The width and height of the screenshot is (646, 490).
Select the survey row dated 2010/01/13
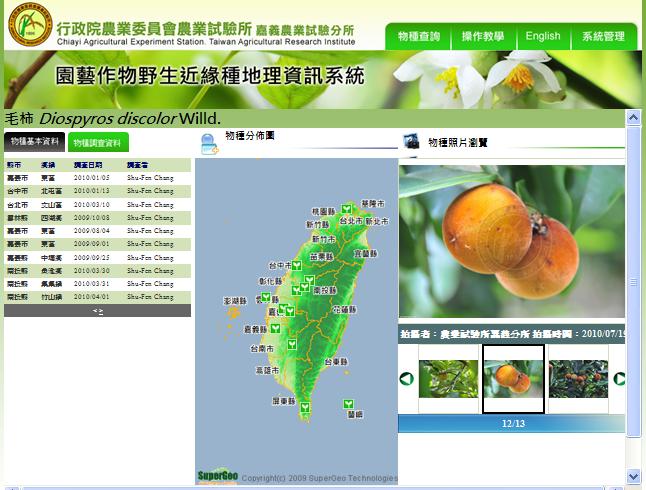[97, 191]
